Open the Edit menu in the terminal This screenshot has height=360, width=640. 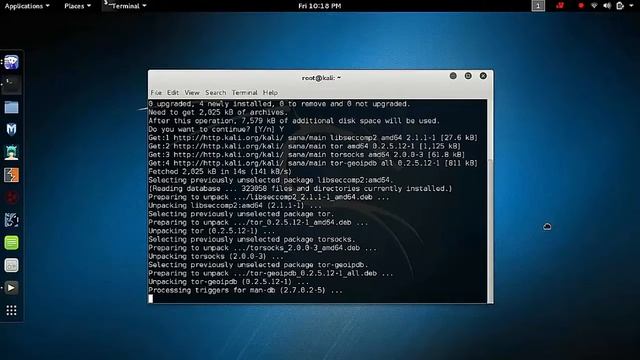pyautogui.click(x=173, y=93)
